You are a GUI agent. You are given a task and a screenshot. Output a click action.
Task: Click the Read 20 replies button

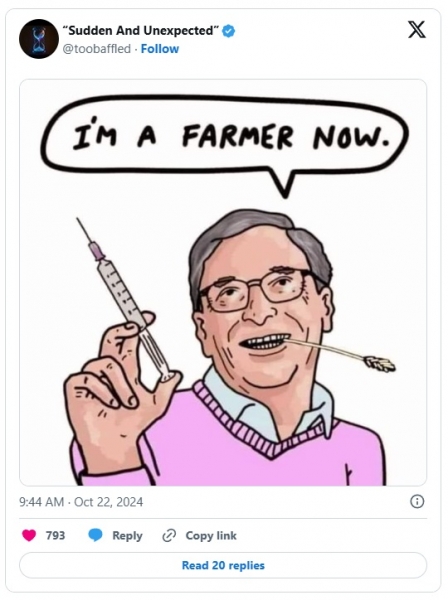point(223,565)
